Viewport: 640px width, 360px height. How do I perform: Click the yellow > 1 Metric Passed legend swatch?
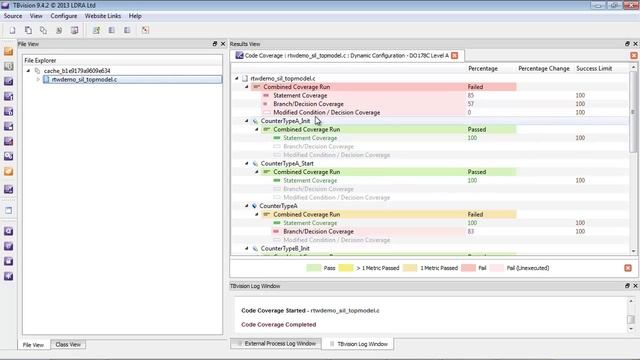[x=346, y=268]
